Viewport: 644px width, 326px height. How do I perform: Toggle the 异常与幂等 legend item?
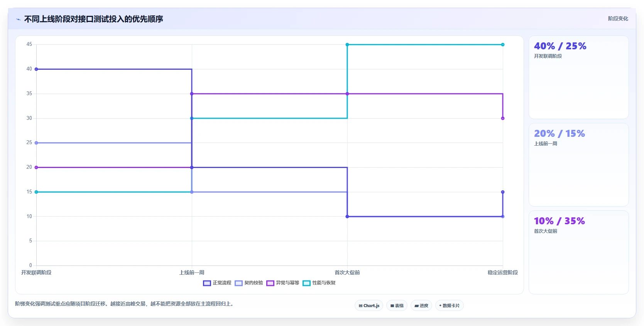pyautogui.click(x=283, y=283)
